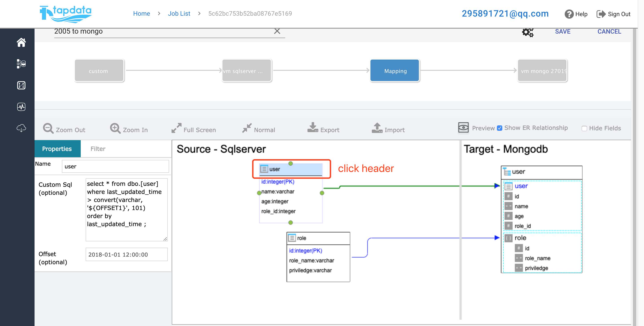This screenshot has height=326, width=644.
Task: Select name field in target user
Action: tap(521, 206)
